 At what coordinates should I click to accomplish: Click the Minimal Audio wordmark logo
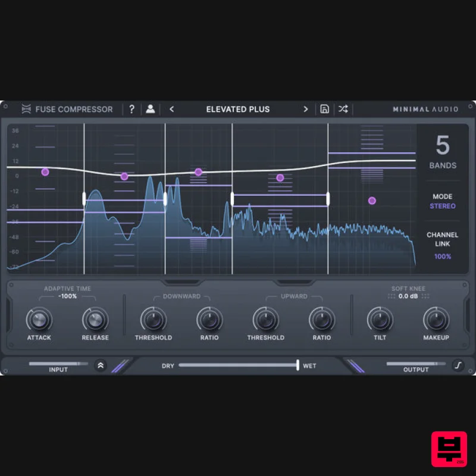(x=425, y=109)
